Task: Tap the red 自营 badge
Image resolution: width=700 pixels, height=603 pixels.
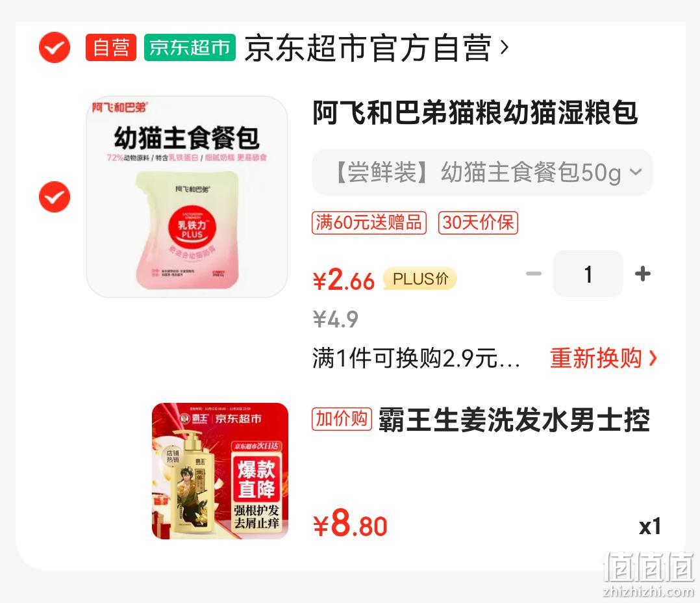Action: click(110, 47)
